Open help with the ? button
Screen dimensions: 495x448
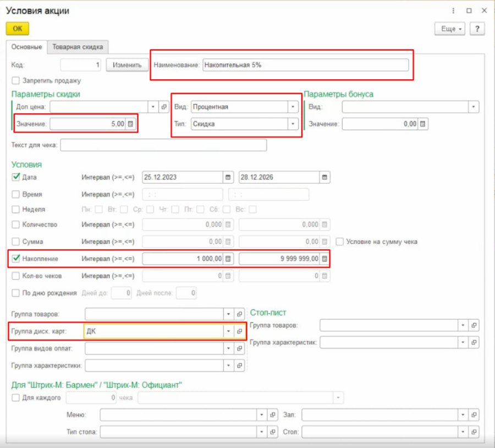(x=477, y=29)
